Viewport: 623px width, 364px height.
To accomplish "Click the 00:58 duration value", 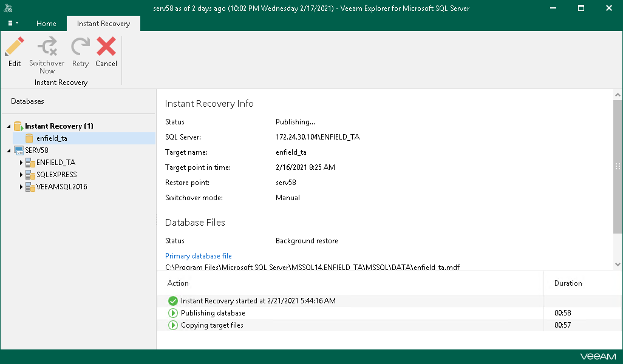I will (563, 313).
